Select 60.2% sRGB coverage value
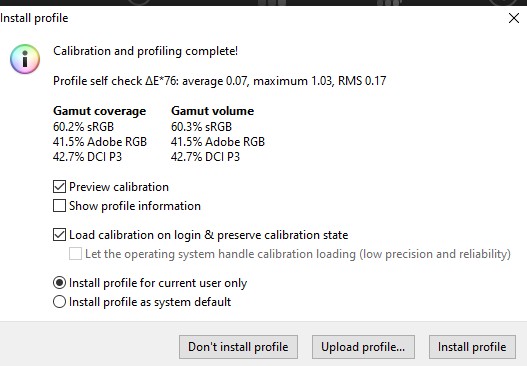The image size is (527, 366). pos(83,127)
